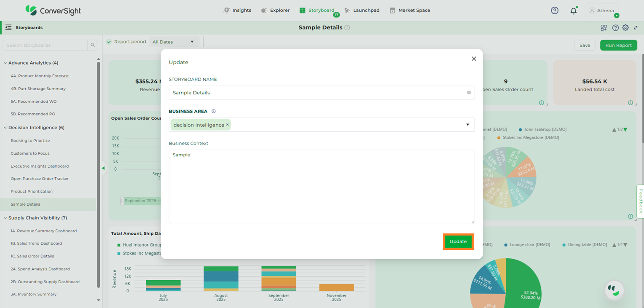Toggle the Report period checkbox
The width and height of the screenshot is (644, 308).
(x=109, y=42)
